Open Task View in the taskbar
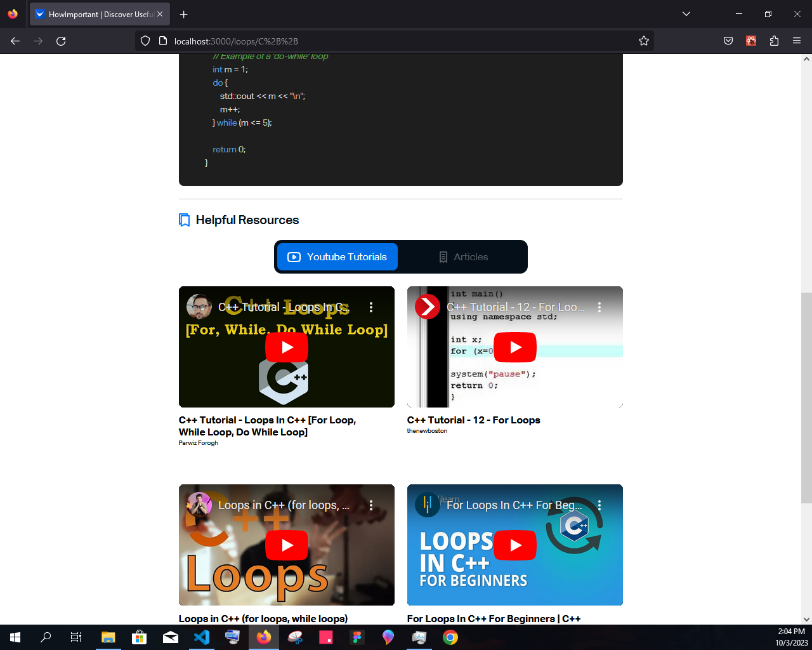The height and width of the screenshot is (650, 812). pos(76,637)
